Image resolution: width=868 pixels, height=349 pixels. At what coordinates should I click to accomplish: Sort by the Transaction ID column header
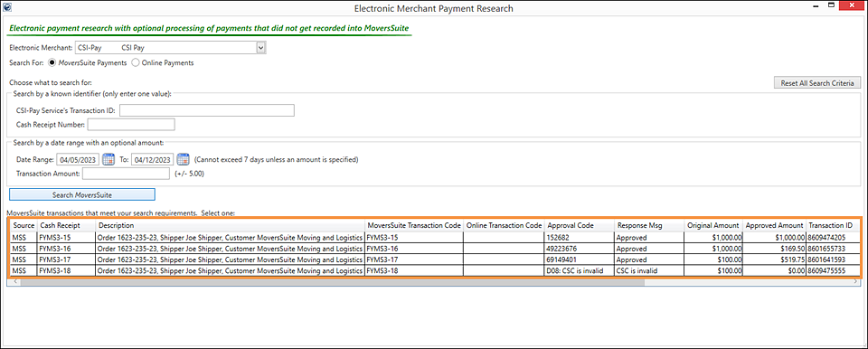coord(832,225)
